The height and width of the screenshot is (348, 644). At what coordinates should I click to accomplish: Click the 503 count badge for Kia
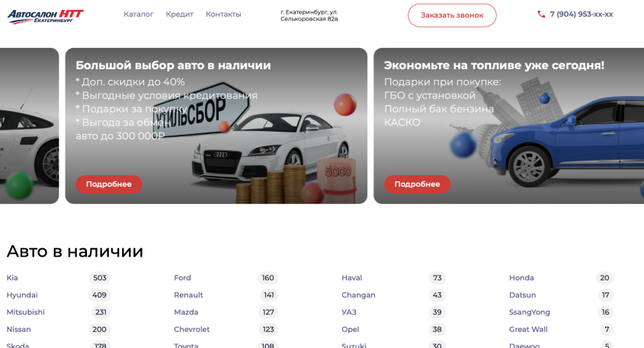pyautogui.click(x=100, y=278)
